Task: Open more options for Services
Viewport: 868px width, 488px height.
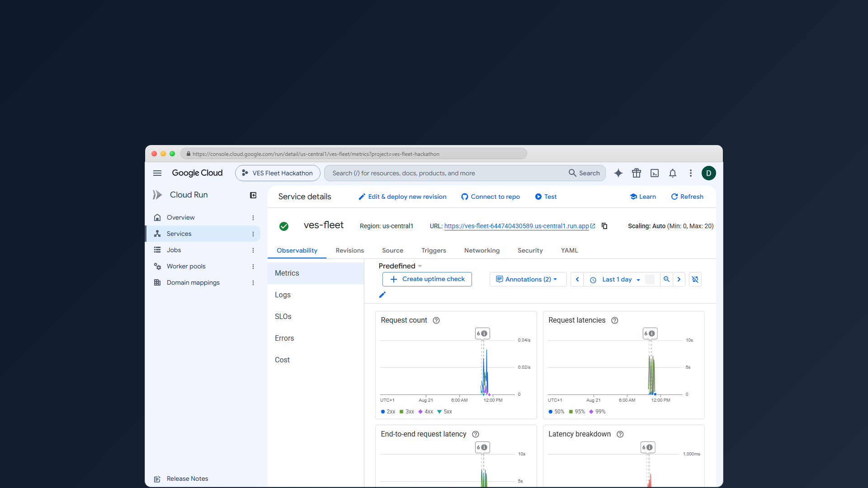Action: [x=253, y=234]
